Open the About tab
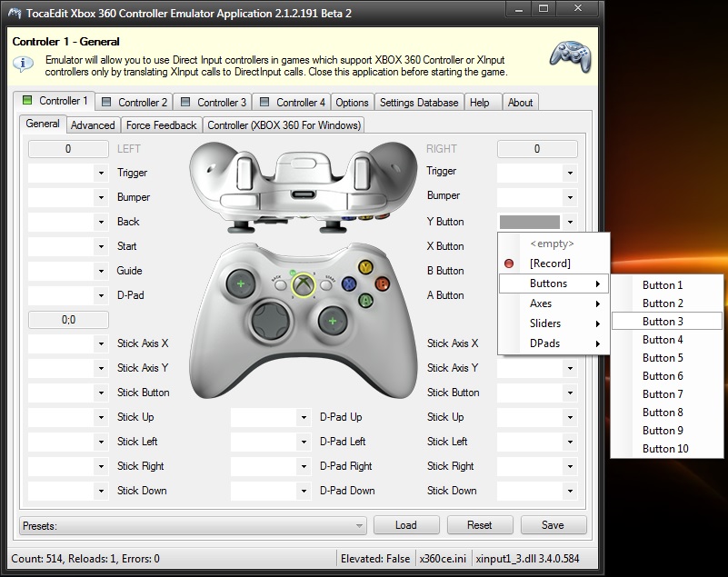This screenshot has width=728, height=577. 520,102
